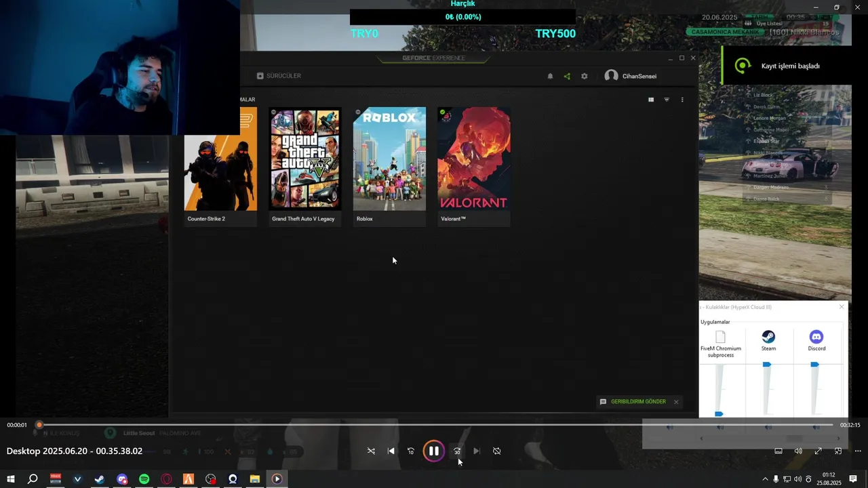Viewport: 868px width, 488px height.
Task: Open Opera browser from the taskbar
Action: (x=166, y=479)
